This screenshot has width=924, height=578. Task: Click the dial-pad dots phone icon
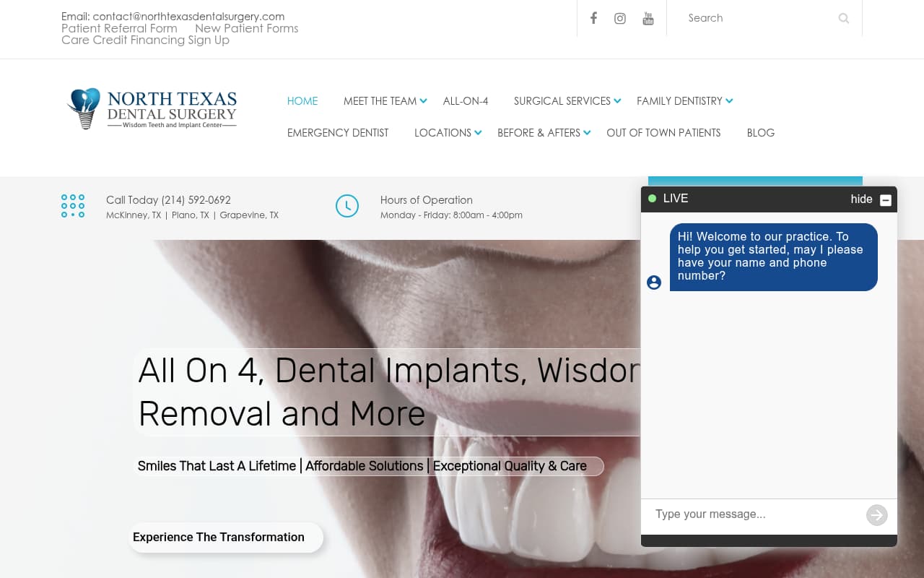tap(73, 206)
